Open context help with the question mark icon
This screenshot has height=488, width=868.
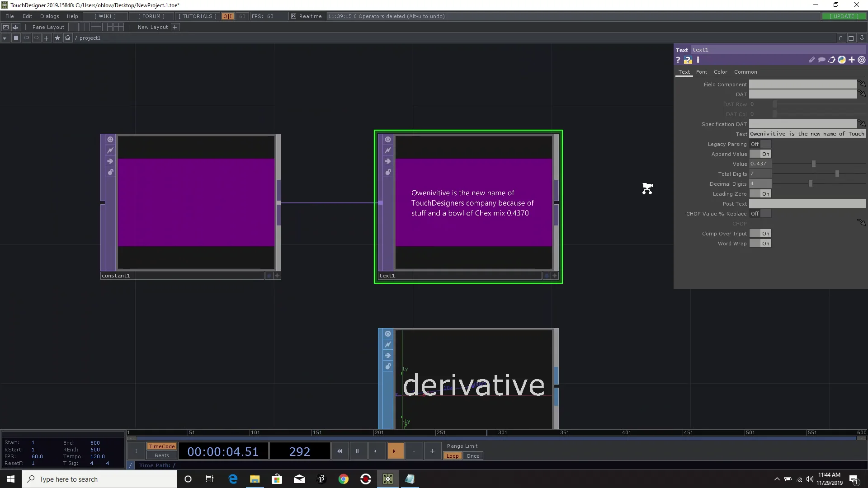[679, 60]
